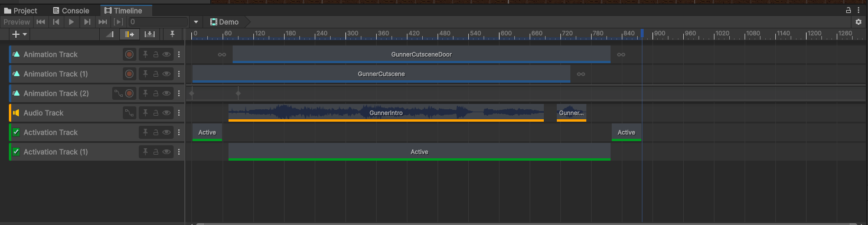868x225 pixels.
Task: Click the Animation Track type icon
Action: click(x=16, y=54)
